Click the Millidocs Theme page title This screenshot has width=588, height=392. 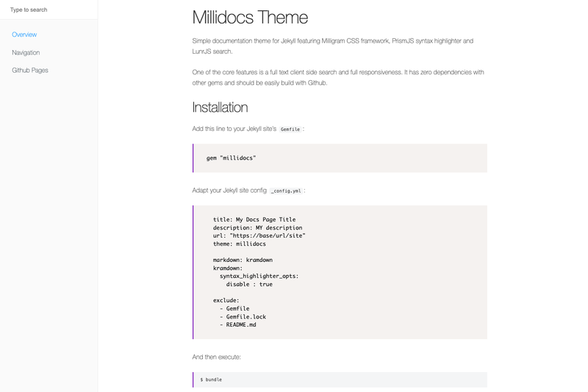pyautogui.click(x=250, y=17)
